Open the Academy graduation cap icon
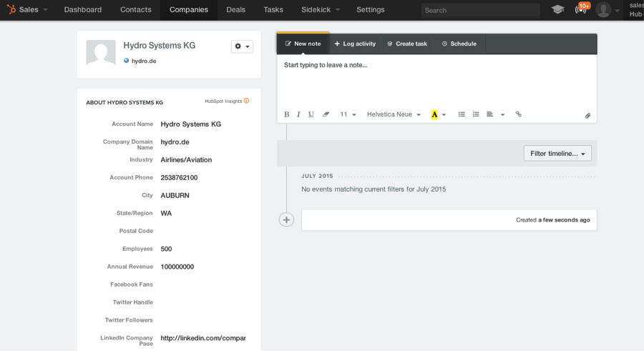The image size is (644, 351). tap(557, 9)
